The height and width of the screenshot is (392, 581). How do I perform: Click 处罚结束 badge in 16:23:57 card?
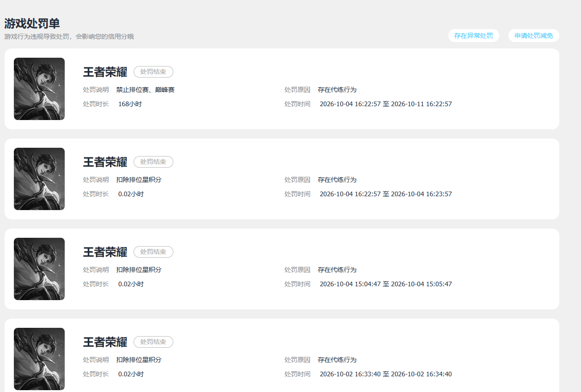tap(153, 162)
